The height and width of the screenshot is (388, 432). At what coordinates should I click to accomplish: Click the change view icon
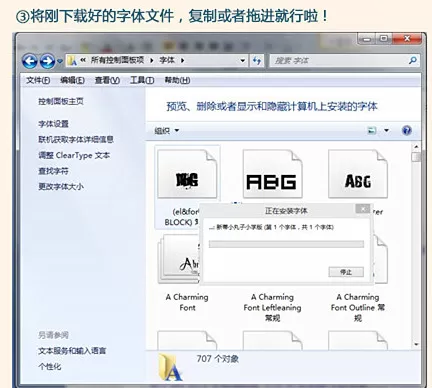tap(372, 131)
